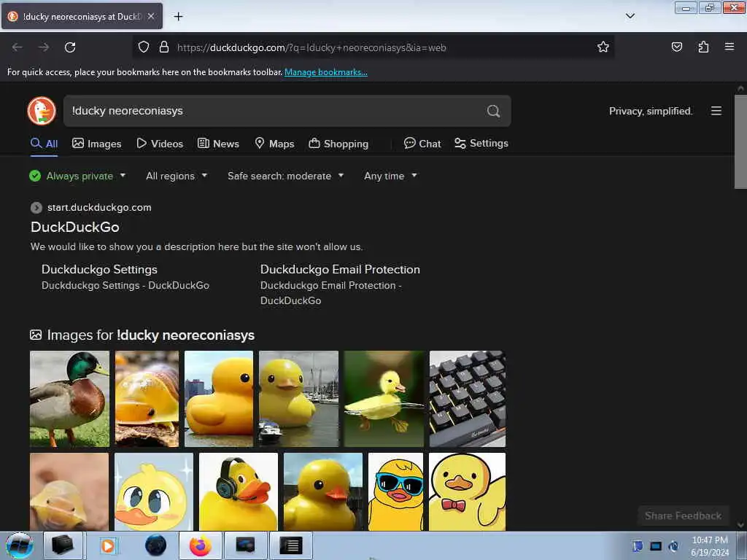This screenshot has height=560, width=747.
Task: Open the Firefox application menu
Action: point(729,47)
